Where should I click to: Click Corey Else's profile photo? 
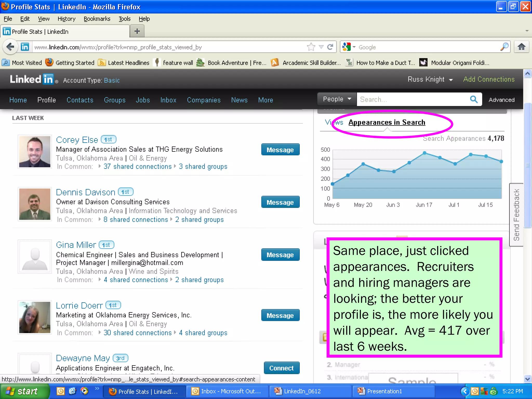click(x=35, y=151)
